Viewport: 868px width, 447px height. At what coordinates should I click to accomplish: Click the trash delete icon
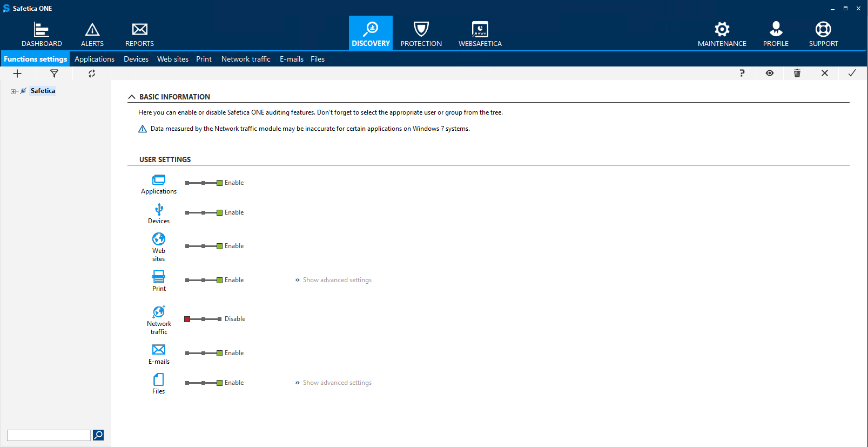point(797,73)
